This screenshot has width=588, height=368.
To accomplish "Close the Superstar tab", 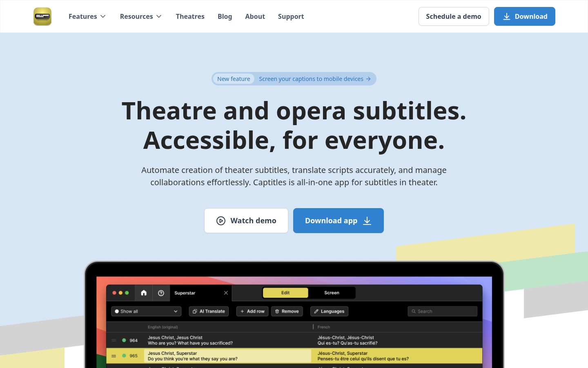I will point(226,293).
